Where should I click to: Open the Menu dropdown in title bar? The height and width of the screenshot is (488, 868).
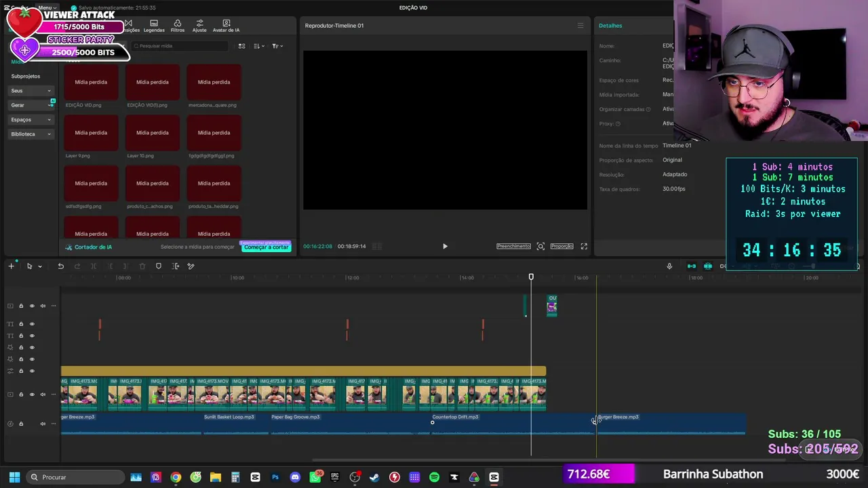47,8
